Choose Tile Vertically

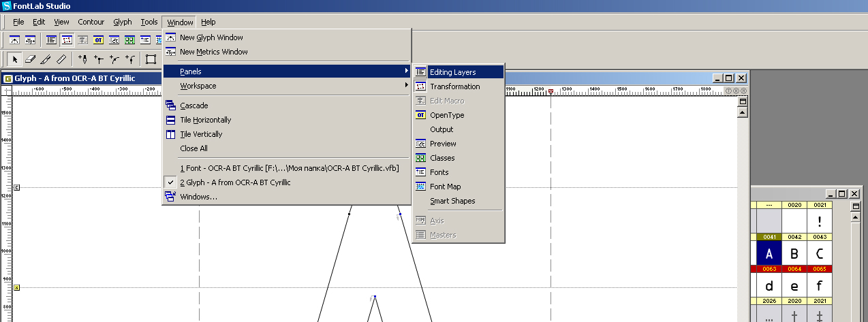287,134
